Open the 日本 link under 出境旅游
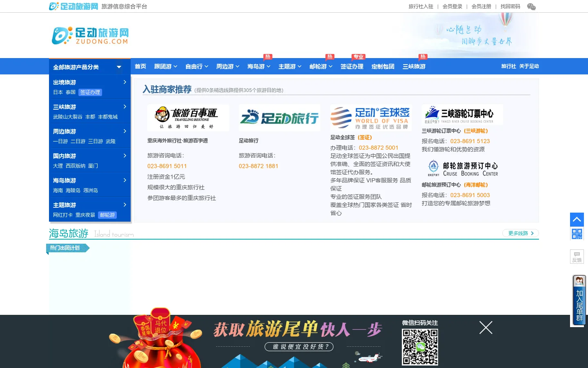This screenshot has height=368, width=588. click(x=58, y=92)
